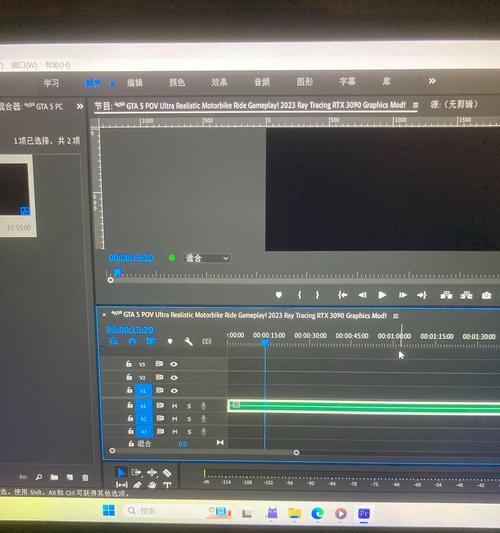
Task: Click Program monitor timecode 00:00:13:20
Action: tap(131, 258)
